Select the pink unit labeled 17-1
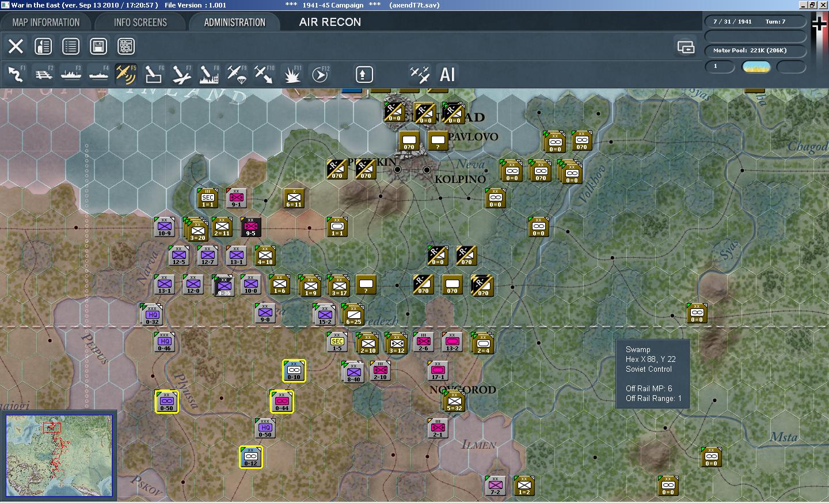The image size is (829, 504). tap(438, 371)
